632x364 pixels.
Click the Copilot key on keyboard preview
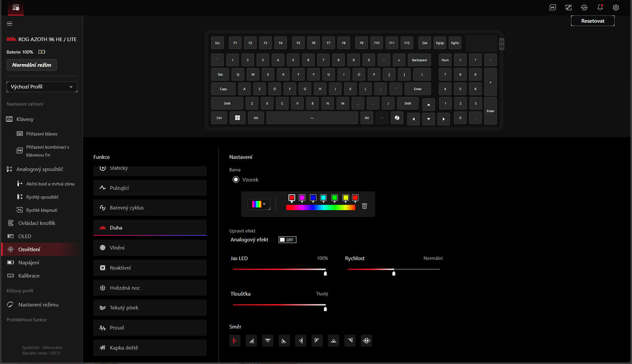396,118
